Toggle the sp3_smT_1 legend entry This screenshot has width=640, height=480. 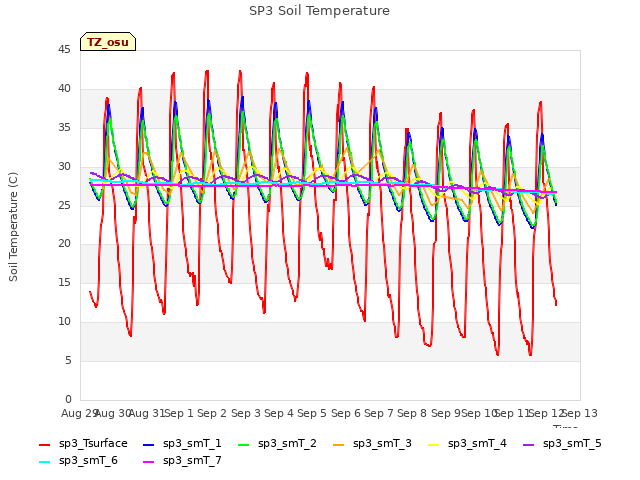(182, 444)
